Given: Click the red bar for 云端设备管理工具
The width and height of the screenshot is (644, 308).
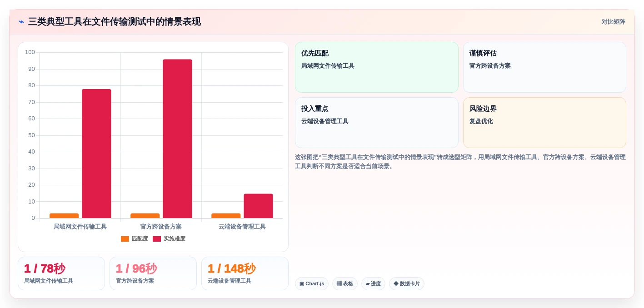Looking at the screenshot, I should click(258, 206).
